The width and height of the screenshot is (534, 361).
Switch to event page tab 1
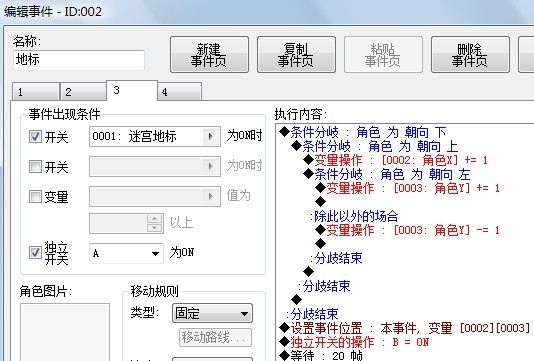(35, 91)
